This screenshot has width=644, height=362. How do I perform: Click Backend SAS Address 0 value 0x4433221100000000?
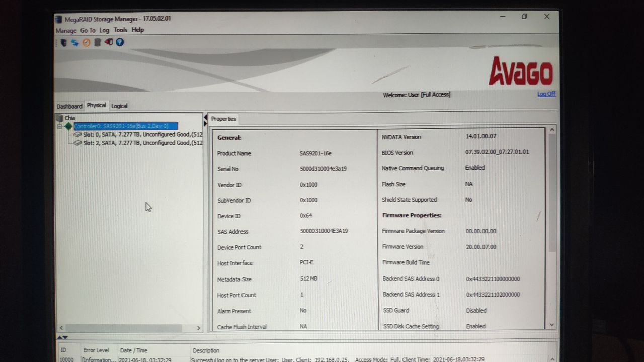coord(493,279)
